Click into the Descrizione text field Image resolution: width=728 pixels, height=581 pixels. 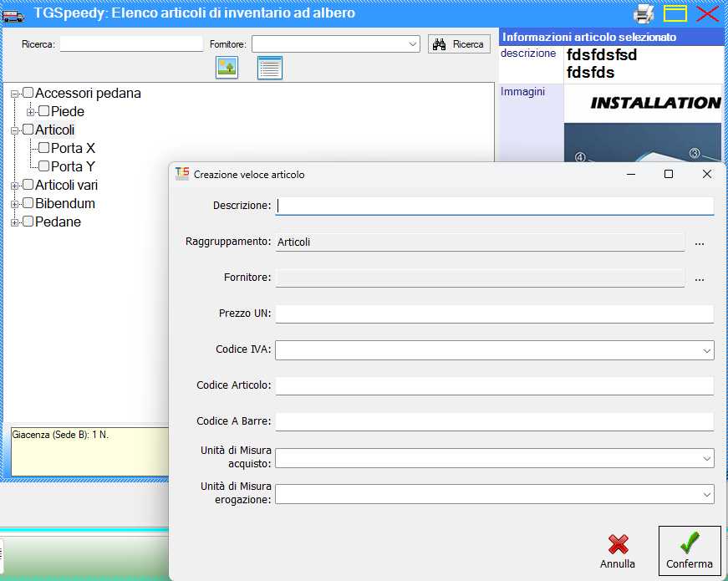(x=495, y=206)
